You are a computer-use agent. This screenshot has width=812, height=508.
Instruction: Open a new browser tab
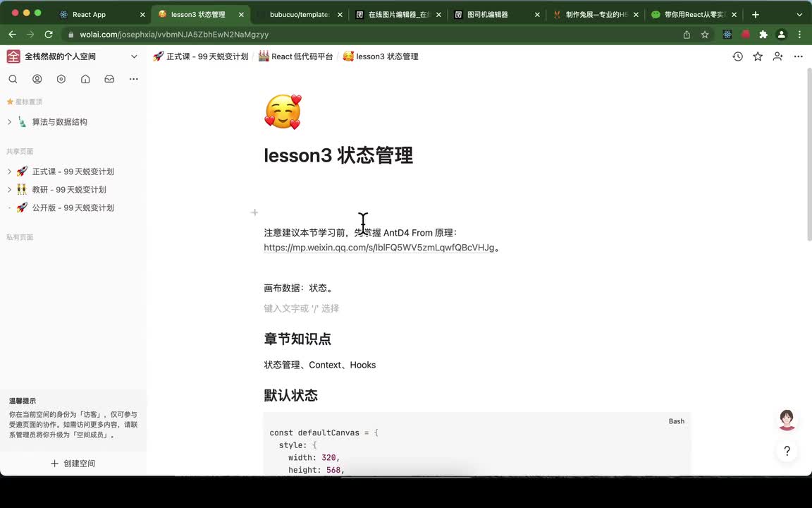[756, 15]
